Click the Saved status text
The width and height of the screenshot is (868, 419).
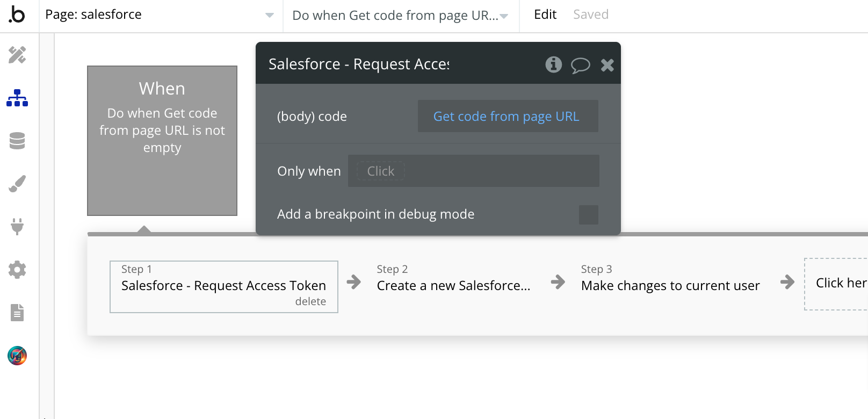[591, 15]
